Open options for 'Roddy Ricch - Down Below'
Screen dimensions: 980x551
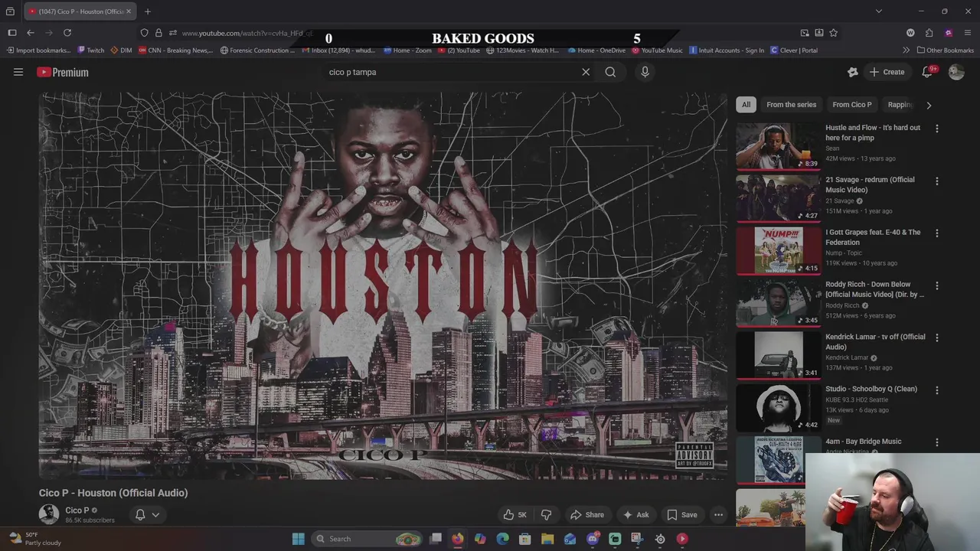tap(936, 285)
